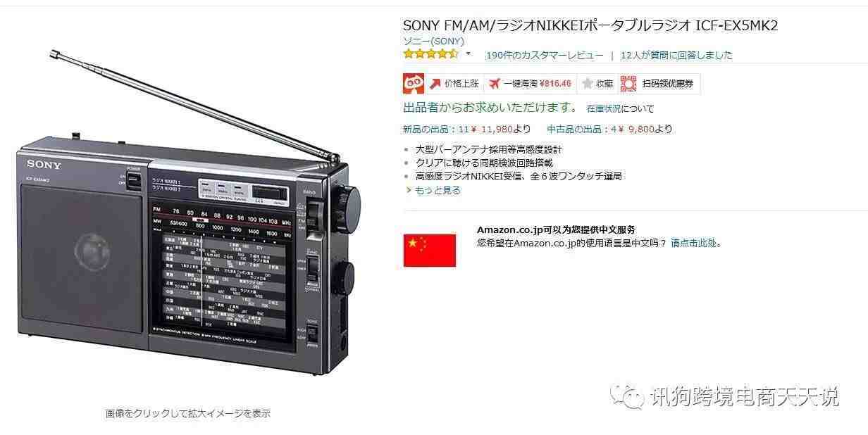868x435 pixels.
Task: Expand the star rating breakdown dropdown arrow
Action: pos(468,54)
